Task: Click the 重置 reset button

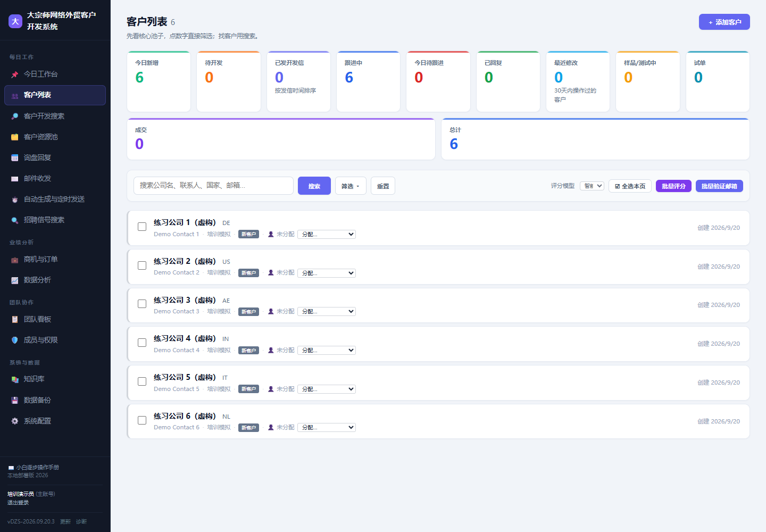Action: point(383,186)
